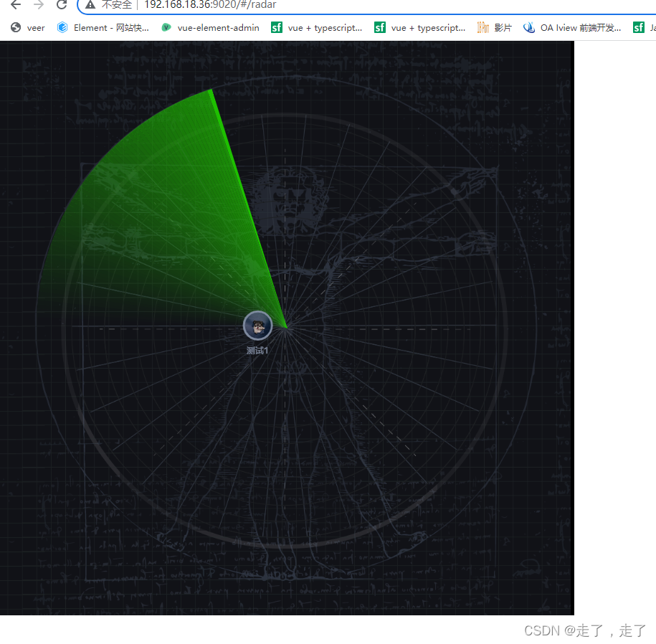Click the OA Iview bookmark favicon
The image size is (656, 644).
(529, 28)
